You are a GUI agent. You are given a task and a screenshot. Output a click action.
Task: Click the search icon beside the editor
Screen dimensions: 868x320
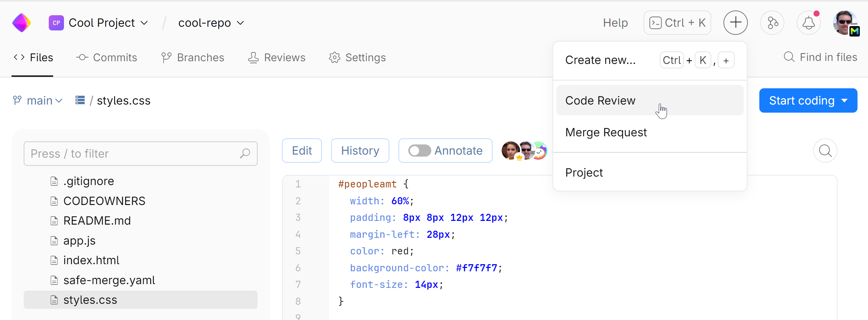[x=825, y=151]
